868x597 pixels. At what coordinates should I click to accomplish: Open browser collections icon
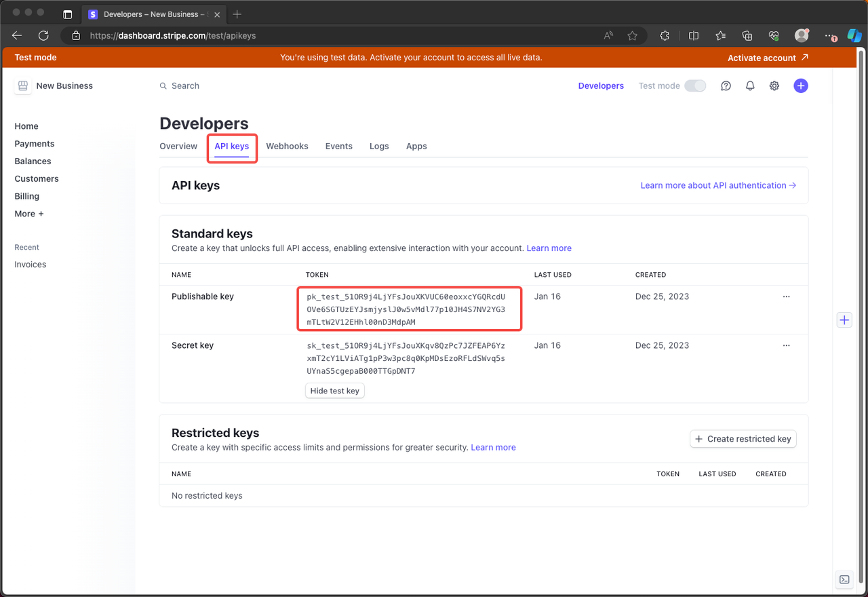747,36
